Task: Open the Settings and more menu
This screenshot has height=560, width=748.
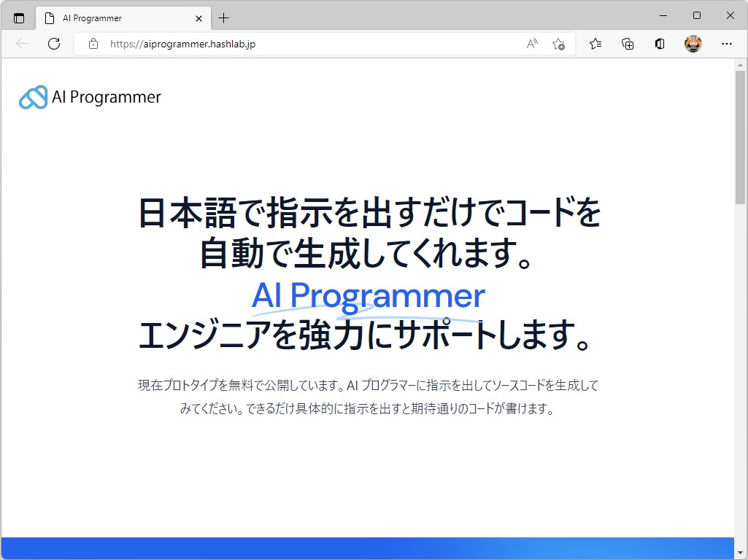Action: [727, 44]
